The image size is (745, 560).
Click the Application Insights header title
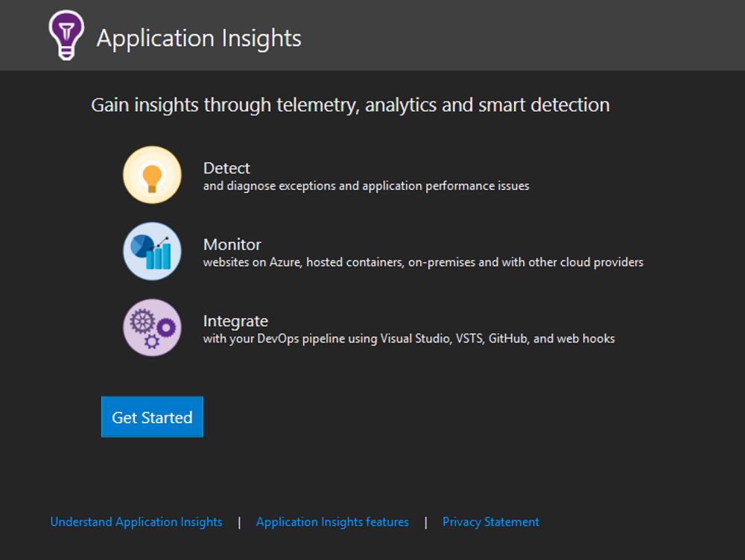[x=199, y=39]
